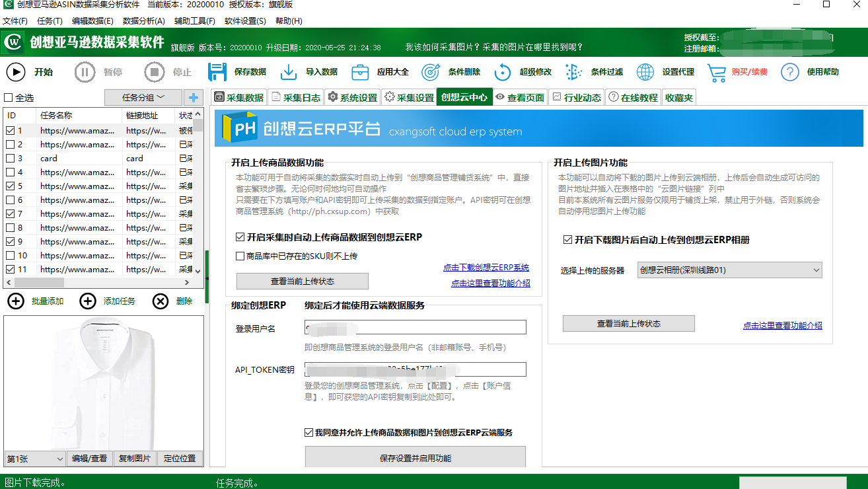Screen dimensions: 868x489
Task: Uncheck the 我同意并允许上传 agreement checkbox
Action: [x=309, y=433]
